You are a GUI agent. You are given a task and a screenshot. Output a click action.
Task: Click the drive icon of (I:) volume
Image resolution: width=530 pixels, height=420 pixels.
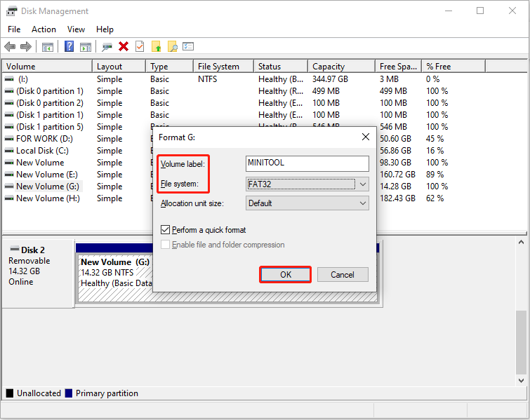point(9,79)
